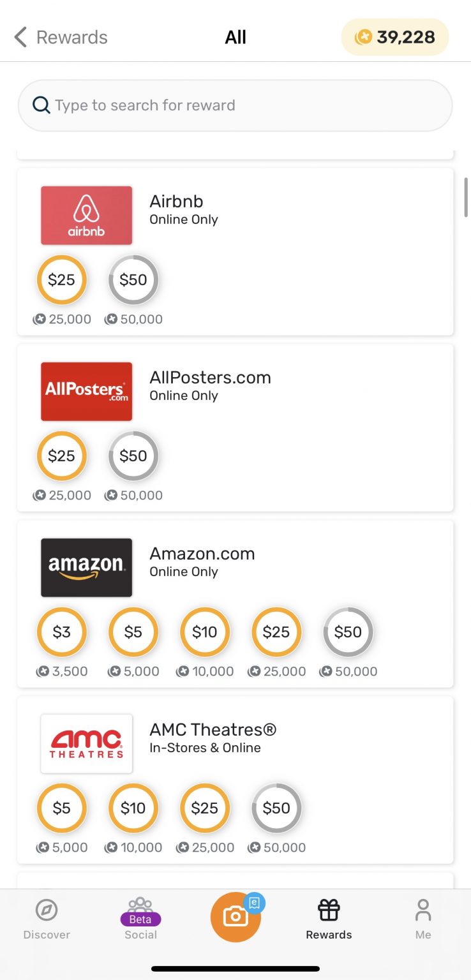Click the reward search input field
The height and width of the screenshot is (980, 471).
249,105
